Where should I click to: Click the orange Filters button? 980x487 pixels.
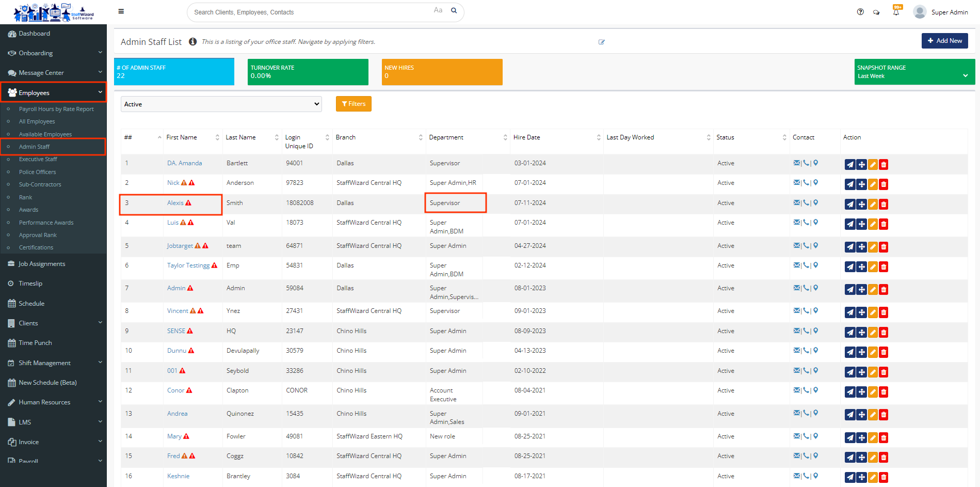coord(354,104)
